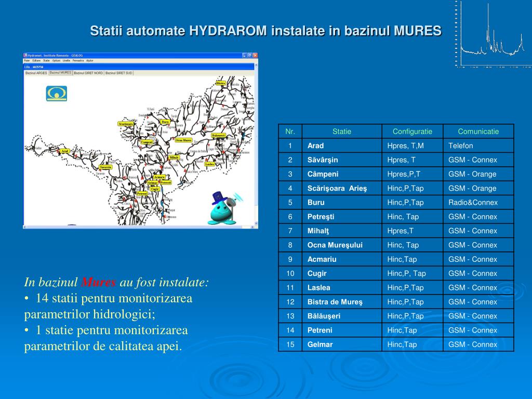Click the GSM - Orange cell in Câmpeni row

coord(478,174)
